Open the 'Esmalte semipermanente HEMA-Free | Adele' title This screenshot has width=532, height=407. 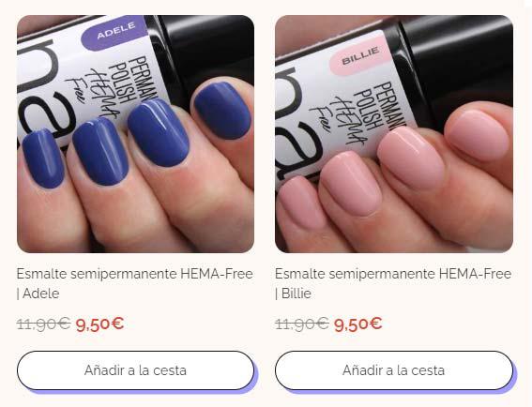tap(135, 283)
